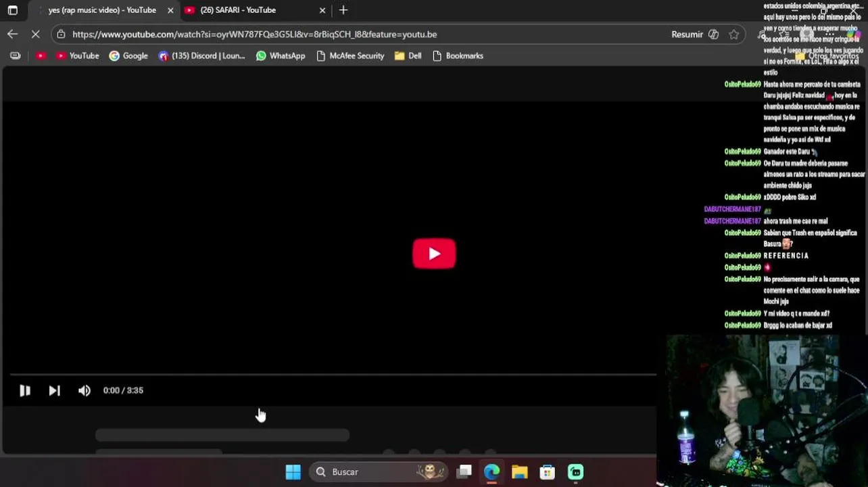Open the Dell bookmarks folder
Viewport: 868px width, 487px height.
click(x=408, y=55)
